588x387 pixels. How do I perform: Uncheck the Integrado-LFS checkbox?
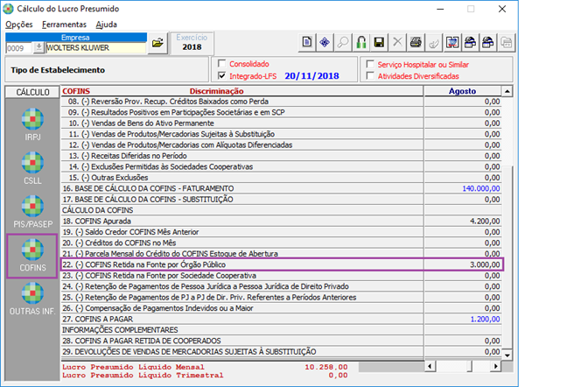point(222,76)
